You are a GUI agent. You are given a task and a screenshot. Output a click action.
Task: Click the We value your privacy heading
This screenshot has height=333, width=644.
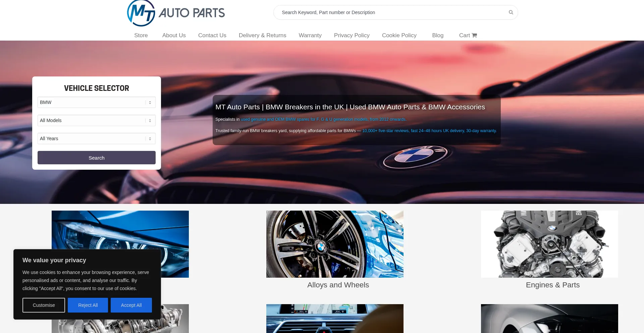(x=54, y=260)
